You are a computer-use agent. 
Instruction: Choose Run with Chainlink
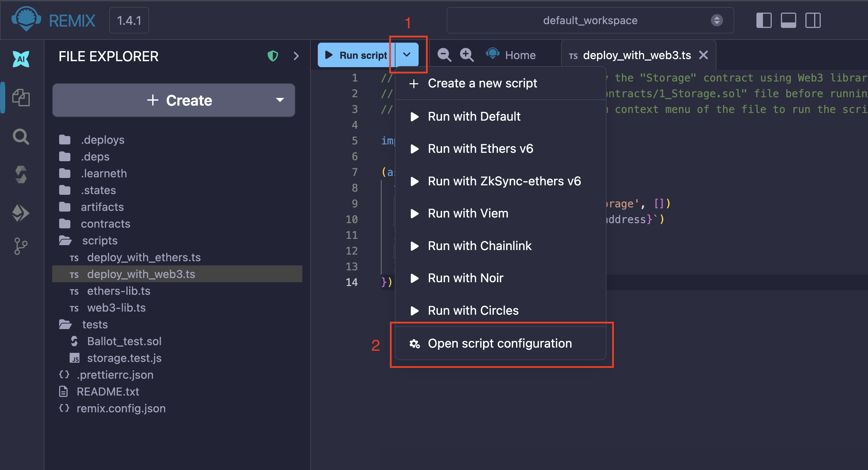[x=500, y=246]
